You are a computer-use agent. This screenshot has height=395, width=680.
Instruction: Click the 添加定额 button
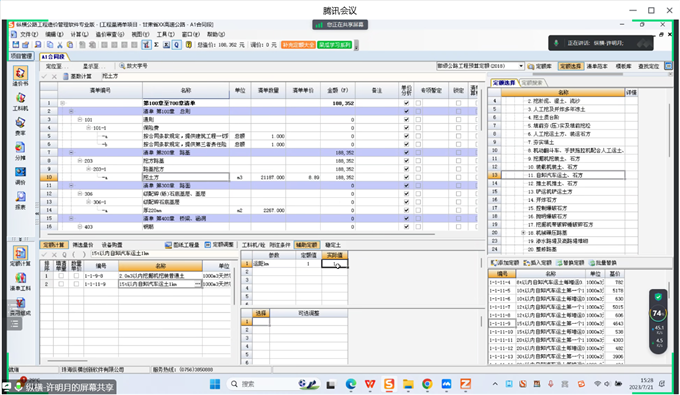coord(505,263)
